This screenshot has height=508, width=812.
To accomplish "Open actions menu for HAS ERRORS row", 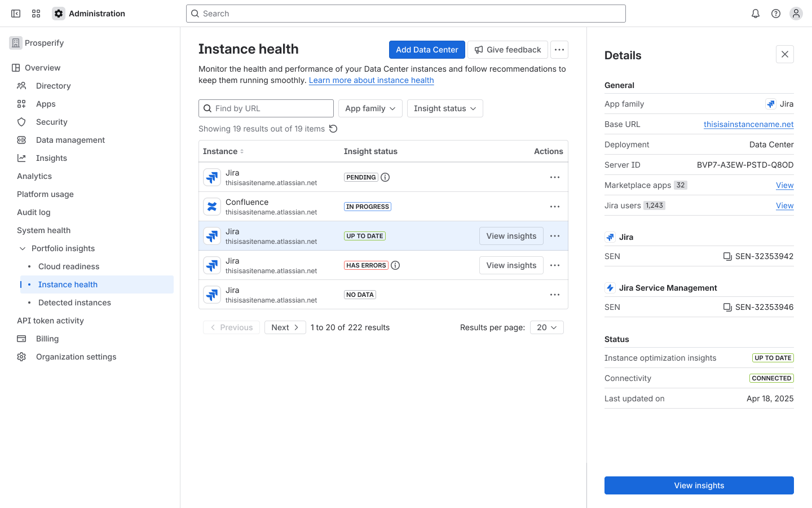I will click(555, 265).
